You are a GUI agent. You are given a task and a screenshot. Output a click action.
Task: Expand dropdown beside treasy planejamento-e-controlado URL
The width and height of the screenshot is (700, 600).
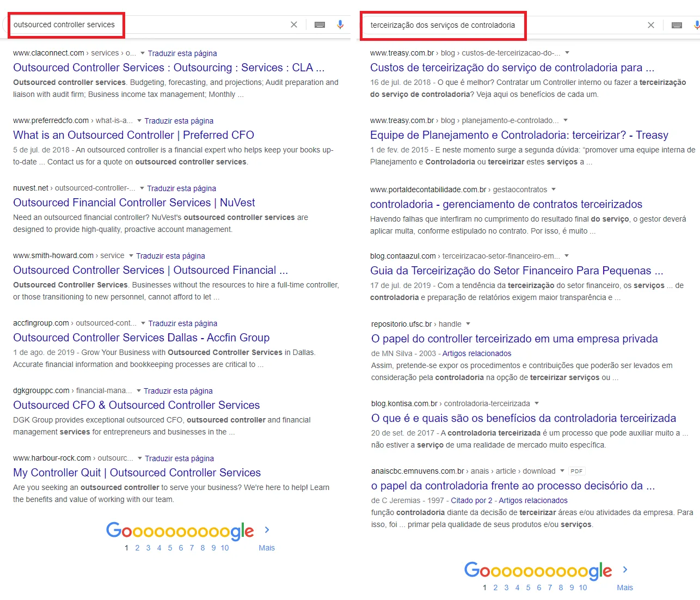pos(566,120)
